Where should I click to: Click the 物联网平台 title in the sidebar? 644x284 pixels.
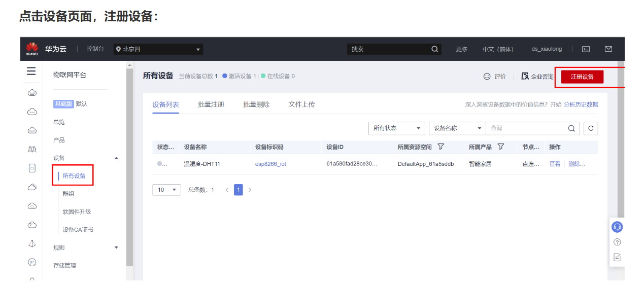click(70, 75)
